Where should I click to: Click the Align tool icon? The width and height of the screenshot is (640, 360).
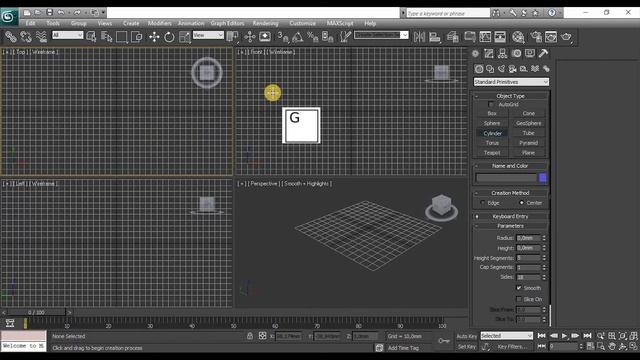tap(435, 37)
